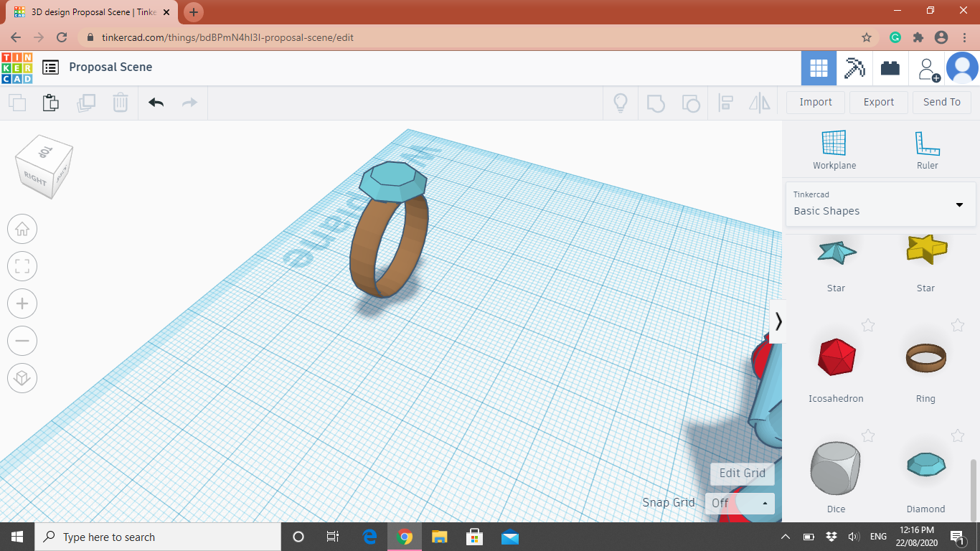
Task: Open the Mail app from taskbar
Action: (510, 537)
